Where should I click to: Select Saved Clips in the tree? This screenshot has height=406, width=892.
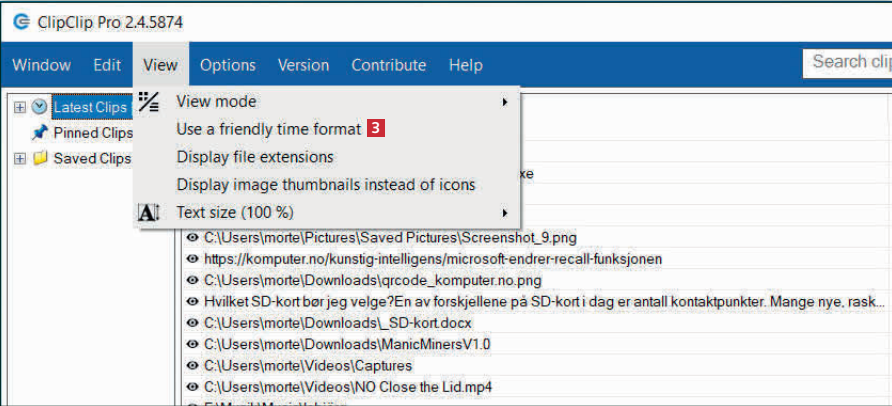click(x=92, y=159)
